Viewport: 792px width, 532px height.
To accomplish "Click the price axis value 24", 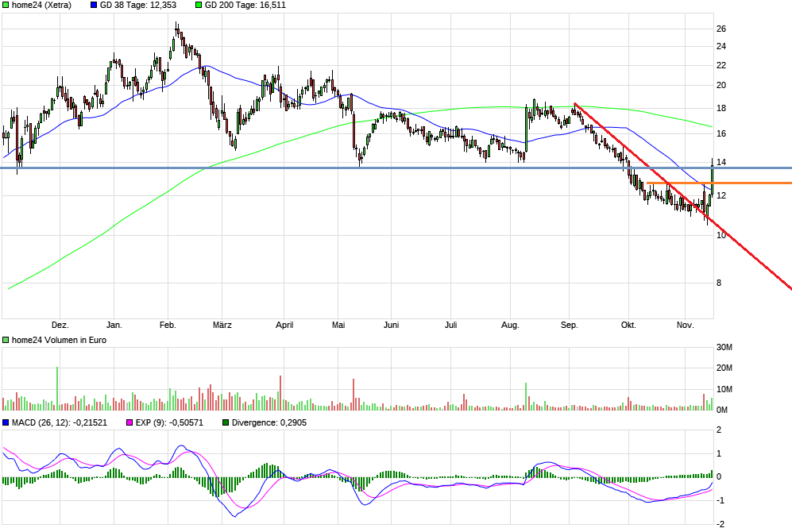I will [x=721, y=46].
